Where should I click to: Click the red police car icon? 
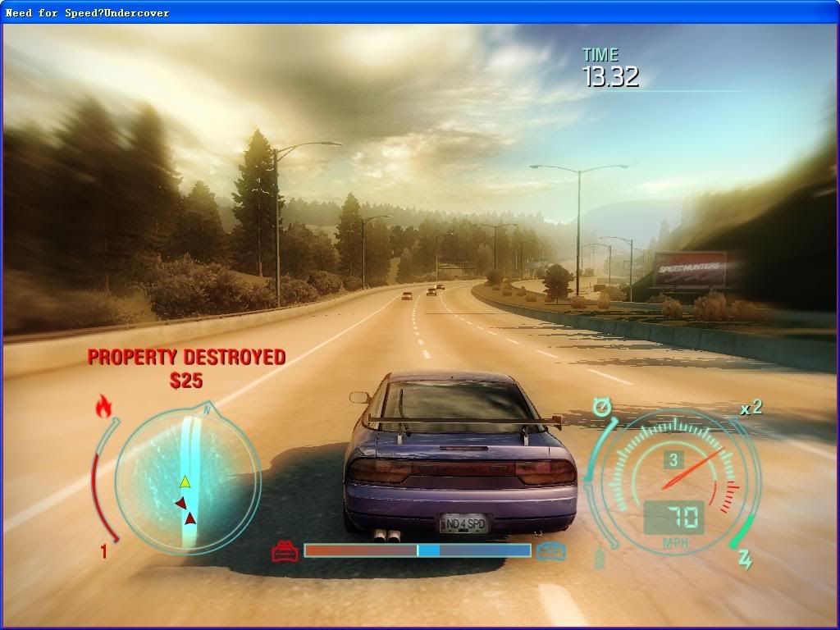pyautogui.click(x=285, y=550)
